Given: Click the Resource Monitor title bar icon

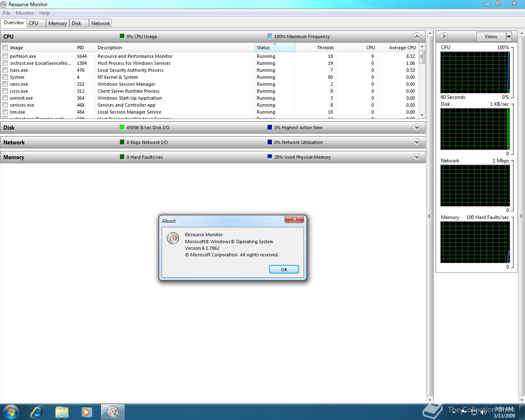Looking at the screenshot, I should [4, 4].
